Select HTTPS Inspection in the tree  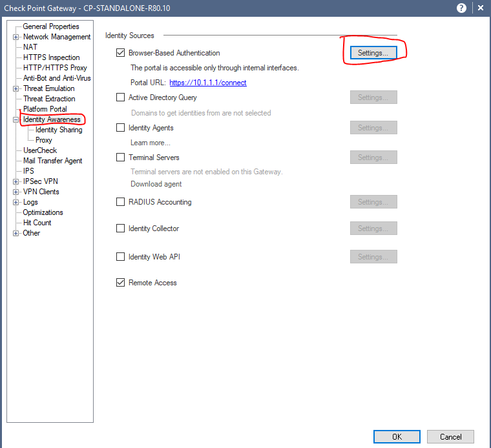point(51,57)
